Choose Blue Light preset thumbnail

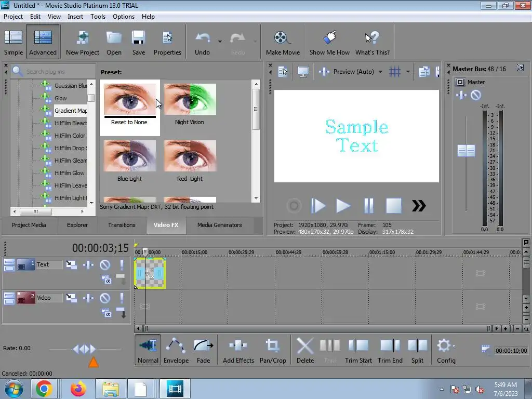click(129, 156)
